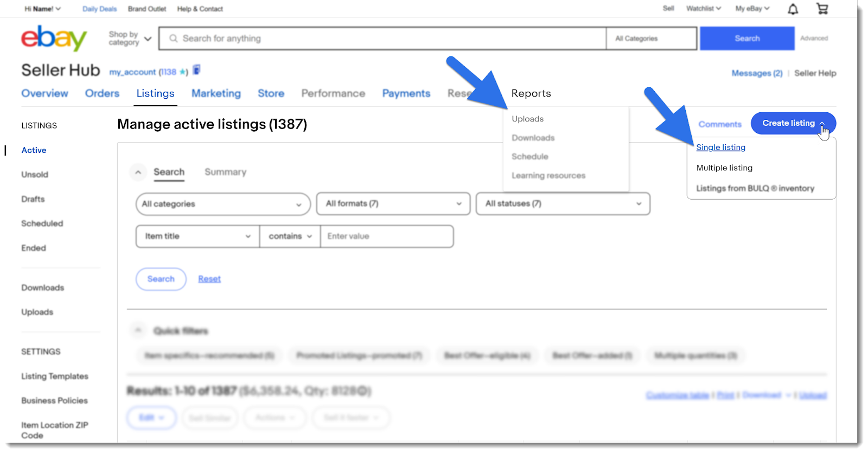
Task: Go to the Overview tab
Action: point(44,93)
